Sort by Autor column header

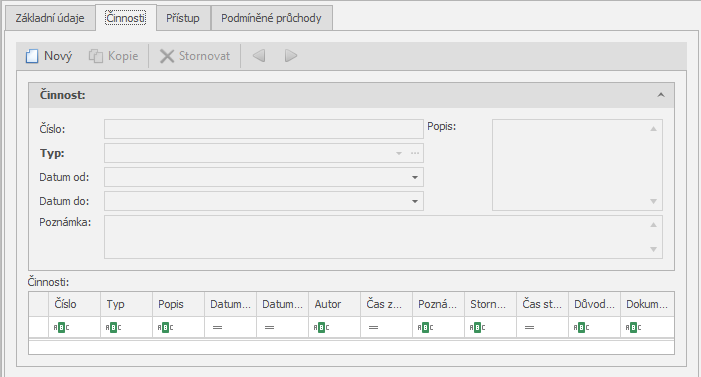click(x=334, y=304)
